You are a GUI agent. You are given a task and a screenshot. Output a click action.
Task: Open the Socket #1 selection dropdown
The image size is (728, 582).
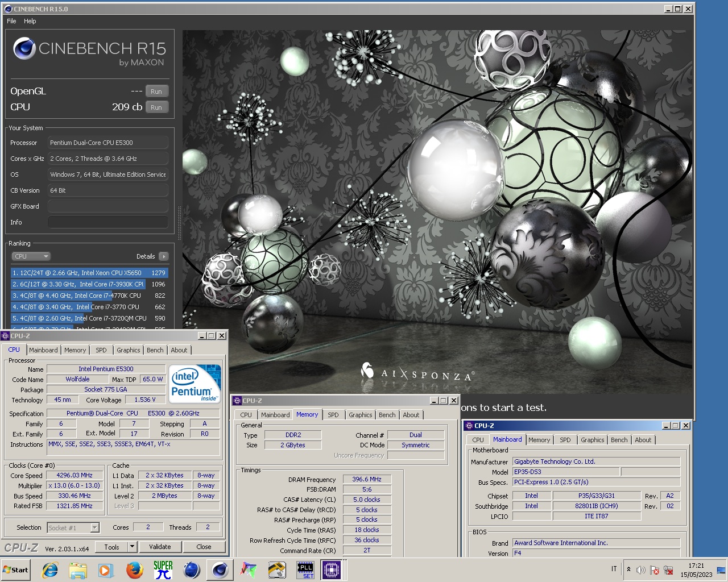(73, 528)
